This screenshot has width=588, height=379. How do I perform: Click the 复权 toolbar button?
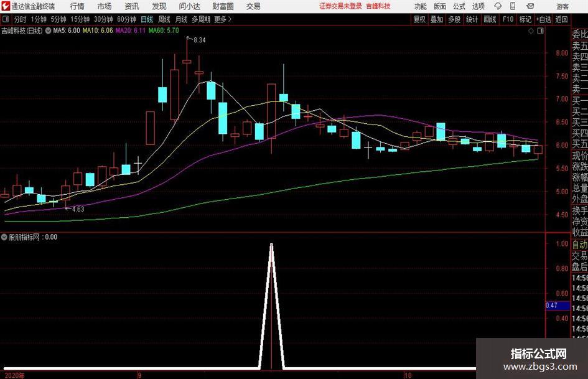pyautogui.click(x=419, y=19)
